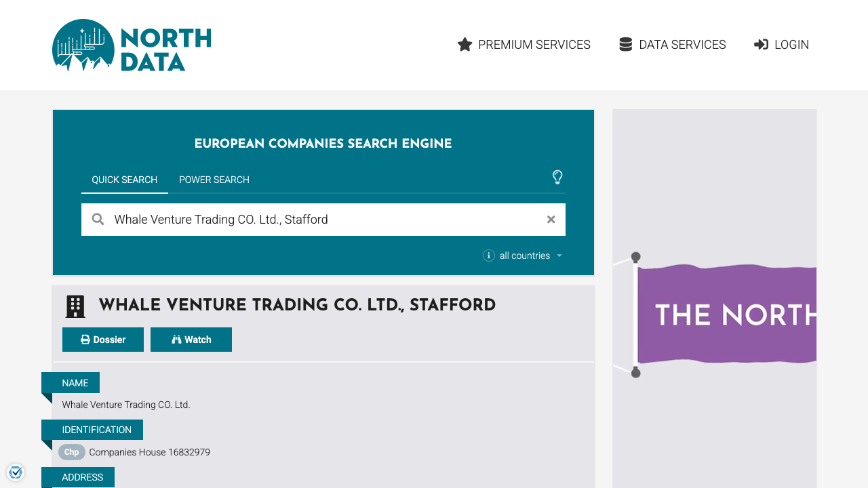Click the star icon beside Premium Services
Viewport: 868px width, 488px height.
pyautogui.click(x=465, y=44)
